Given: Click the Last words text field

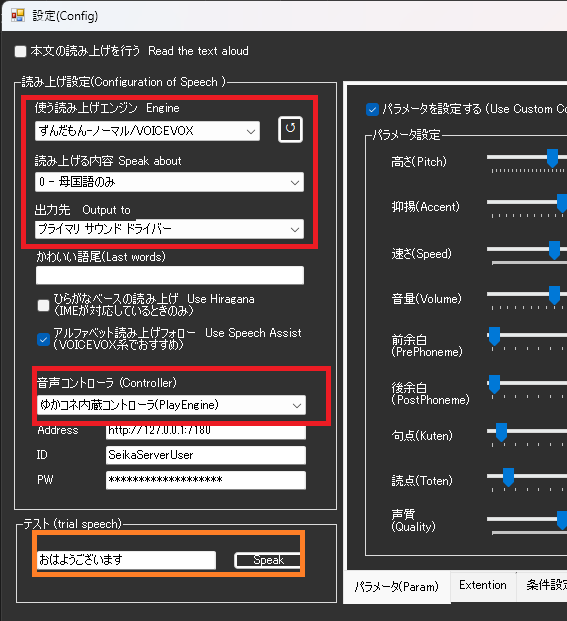Looking at the screenshot, I should (170, 275).
